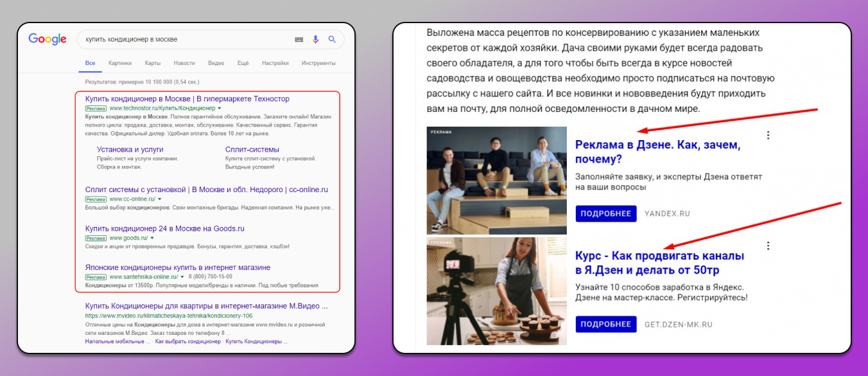Open the Настройки menu
This screenshot has width=868, height=376.
[x=275, y=63]
